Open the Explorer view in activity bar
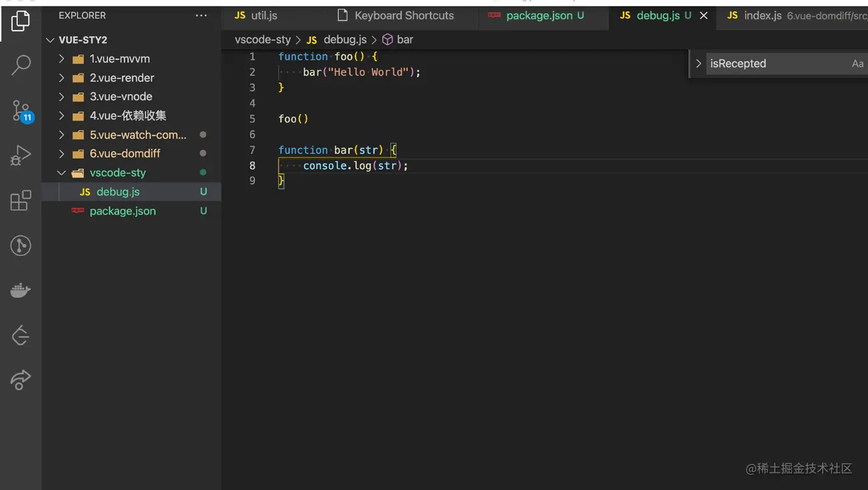Screen dimensions: 868x490 21,21
